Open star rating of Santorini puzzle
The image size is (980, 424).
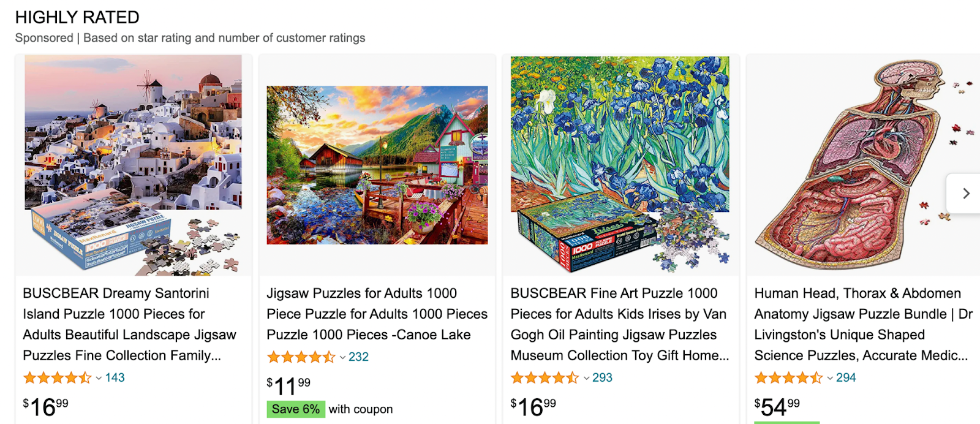pos(57,378)
